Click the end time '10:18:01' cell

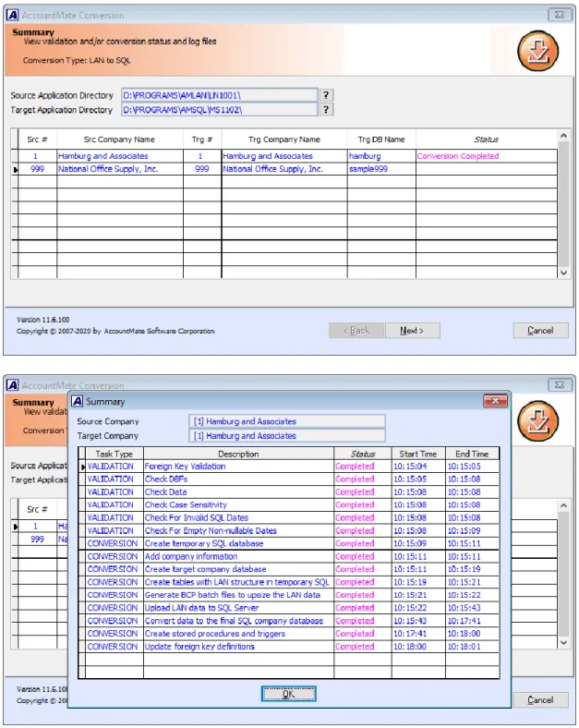click(x=472, y=647)
